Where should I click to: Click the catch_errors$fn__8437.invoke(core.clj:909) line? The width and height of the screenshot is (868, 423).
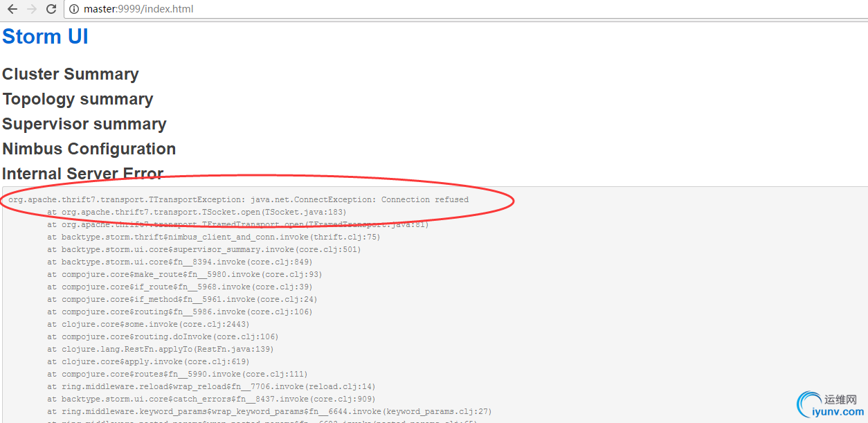tap(211, 399)
